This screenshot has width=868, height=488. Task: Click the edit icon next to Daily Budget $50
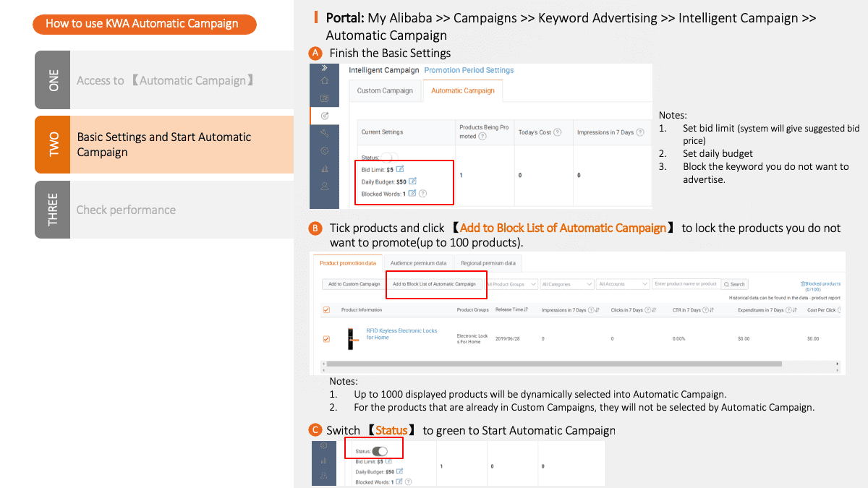(412, 181)
